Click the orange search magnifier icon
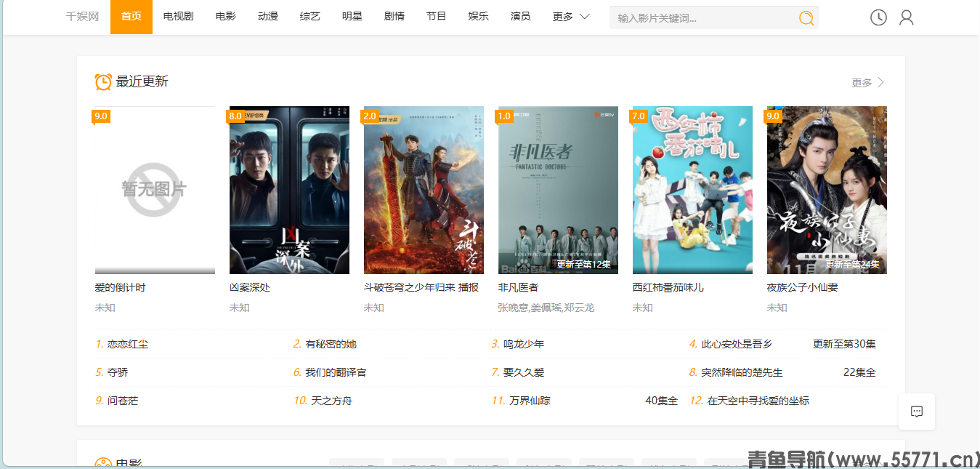Viewport: 980px width, 469px height. pos(806,17)
